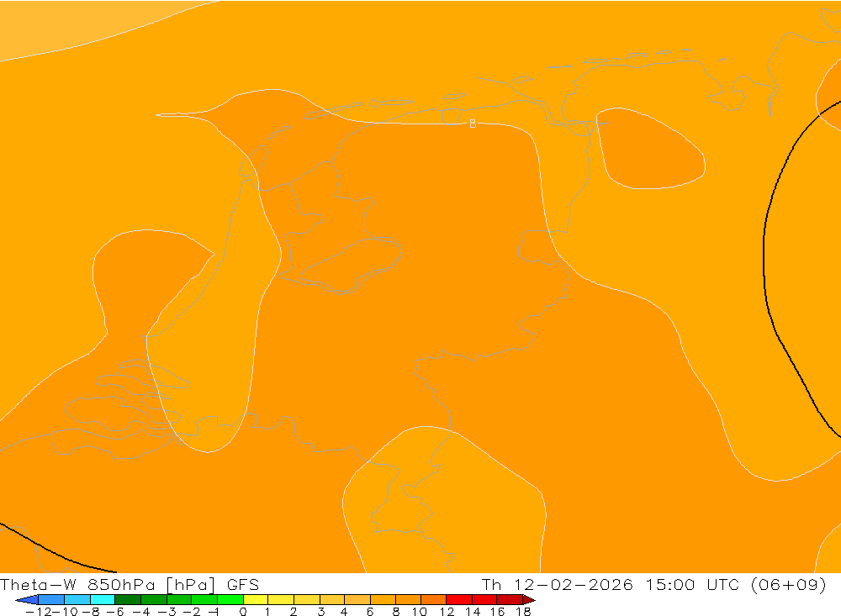841x616 pixels.
Task: Select dark green segment between -6 and -4
Action: 128,600
